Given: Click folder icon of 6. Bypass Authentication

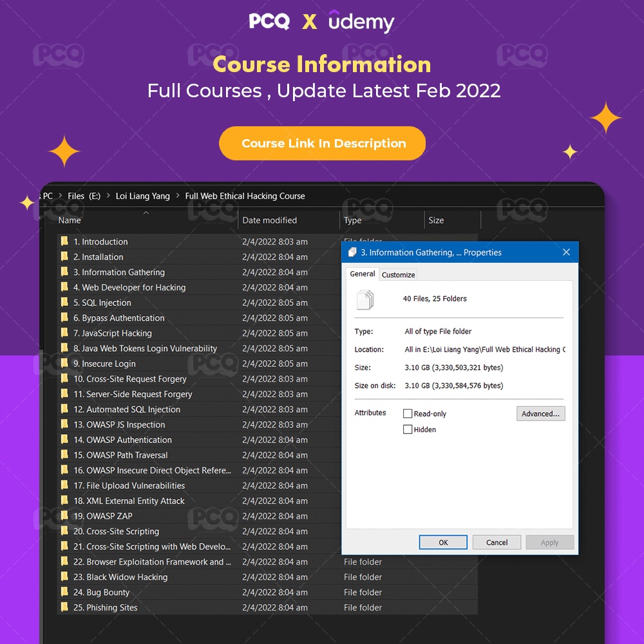Looking at the screenshot, I should tap(64, 317).
